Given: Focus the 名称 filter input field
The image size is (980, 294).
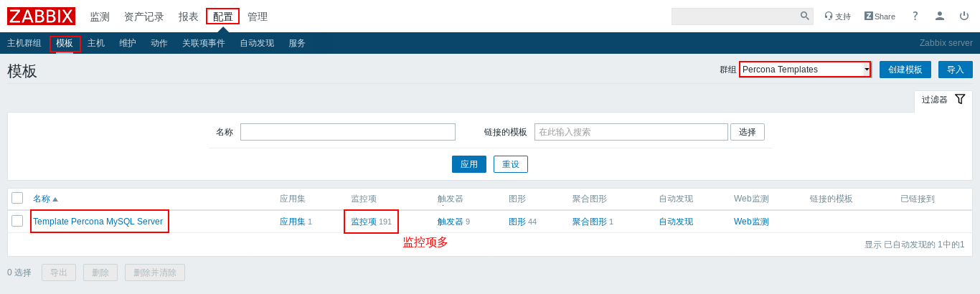Looking at the screenshot, I should coord(348,132).
